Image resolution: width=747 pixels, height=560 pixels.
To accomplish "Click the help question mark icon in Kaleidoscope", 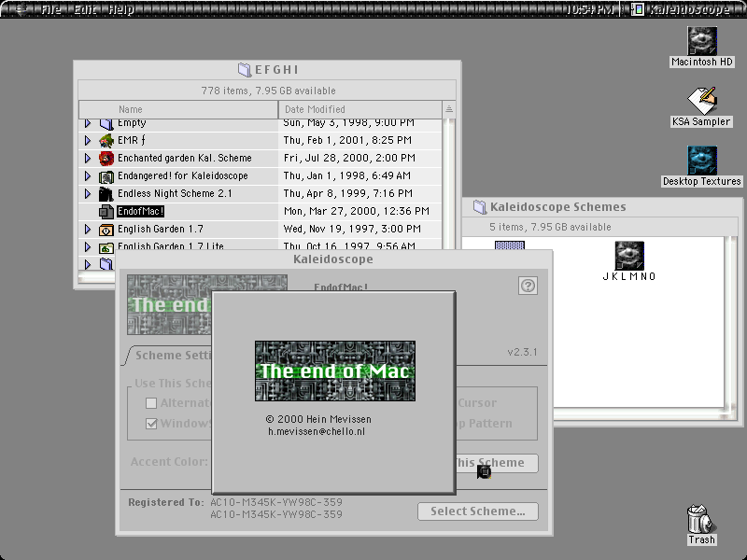I will 528,286.
